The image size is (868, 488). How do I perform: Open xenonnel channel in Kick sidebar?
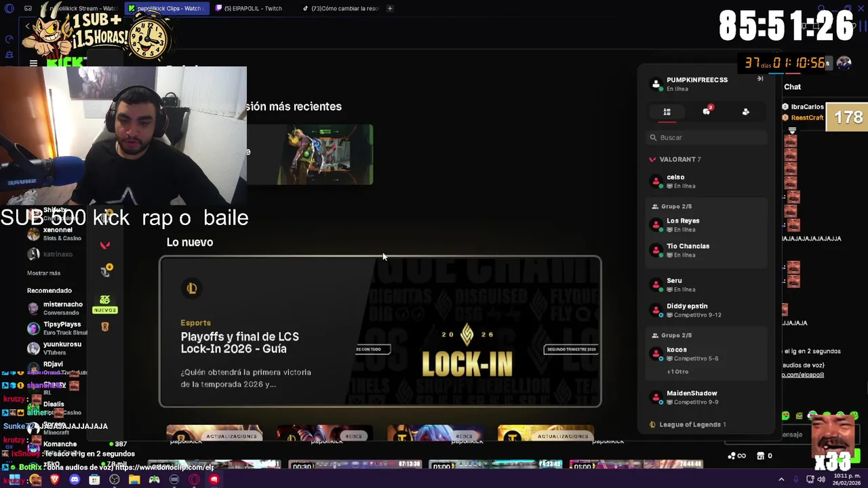pyautogui.click(x=55, y=234)
